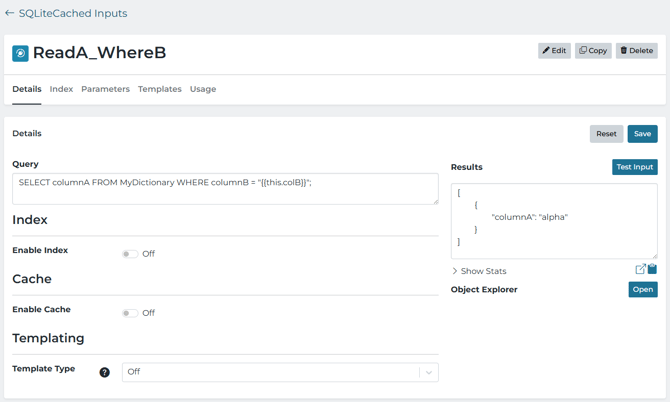Open the Template Type dropdown
Screen dimensions: 670x402
[270, 372]
